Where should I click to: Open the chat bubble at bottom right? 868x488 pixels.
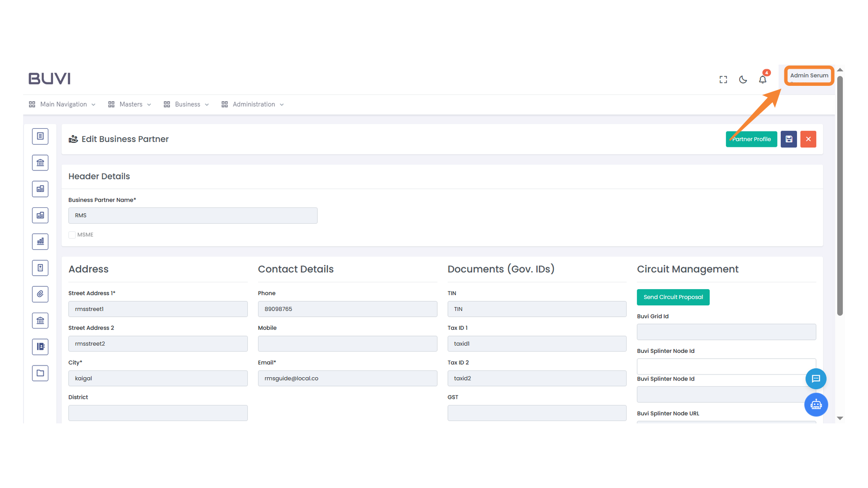(816, 379)
